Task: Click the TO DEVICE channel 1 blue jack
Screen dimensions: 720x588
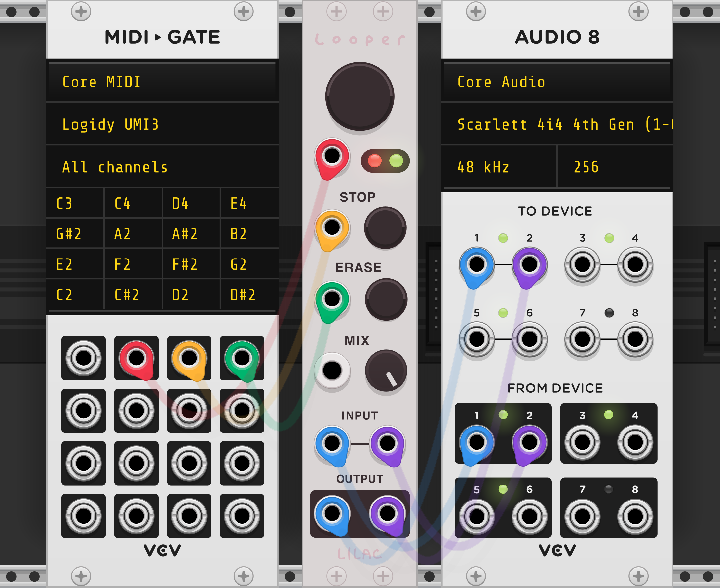Action: [476, 264]
